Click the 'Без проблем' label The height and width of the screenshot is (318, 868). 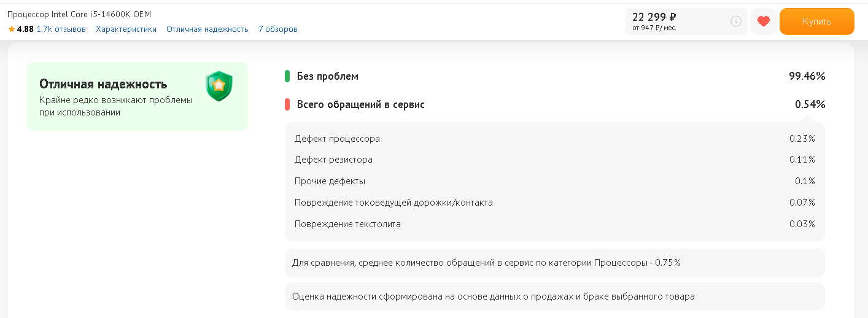(328, 76)
